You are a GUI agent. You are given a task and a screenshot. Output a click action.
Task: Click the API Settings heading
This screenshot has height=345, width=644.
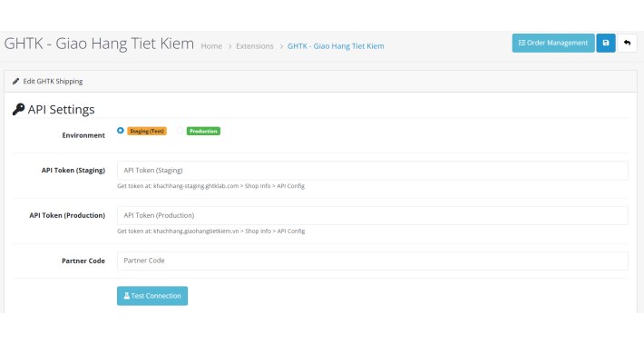coord(61,109)
